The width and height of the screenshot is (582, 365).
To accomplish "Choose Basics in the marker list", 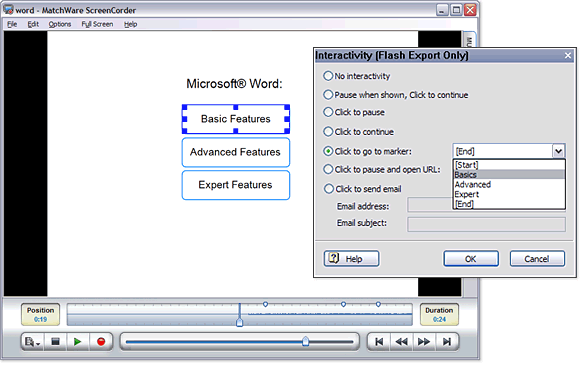I will click(x=509, y=175).
